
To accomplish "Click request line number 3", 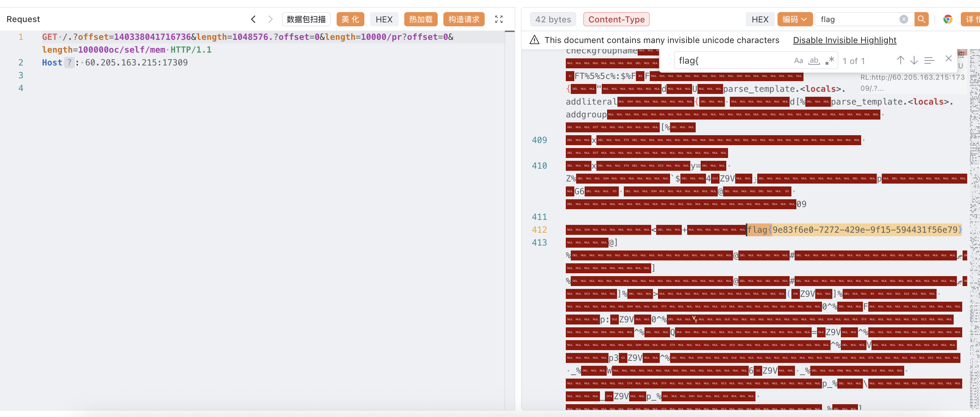I will pos(21,75).
